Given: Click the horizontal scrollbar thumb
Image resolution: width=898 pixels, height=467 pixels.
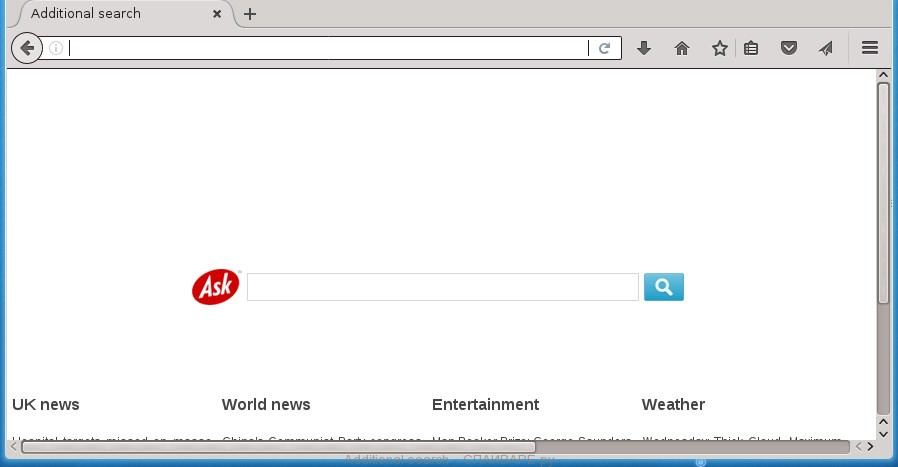Looking at the screenshot, I should click(x=278, y=446).
